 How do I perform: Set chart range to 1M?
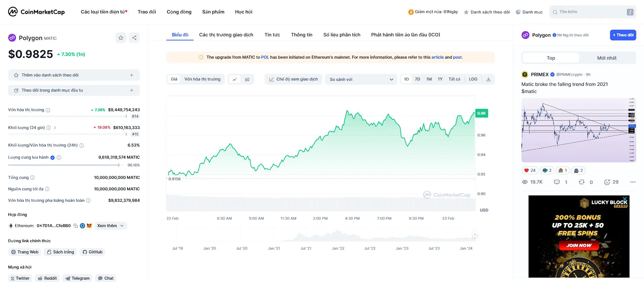pos(429,79)
